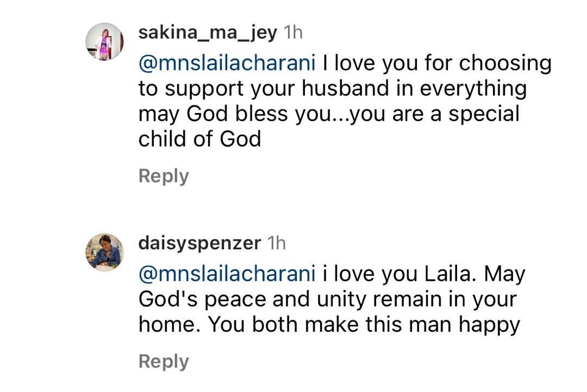This screenshot has height=392, width=587.
Task: Click the "child of God" line
Action: (199, 140)
